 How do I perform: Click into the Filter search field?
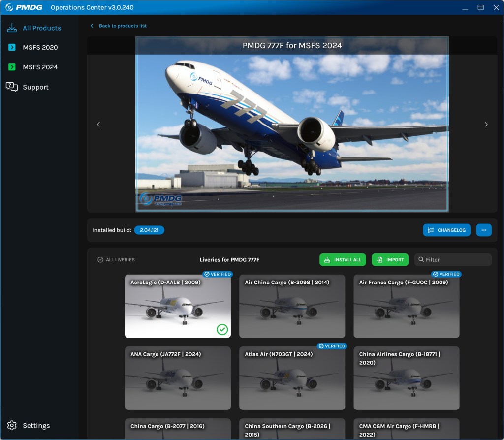tap(456, 260)
